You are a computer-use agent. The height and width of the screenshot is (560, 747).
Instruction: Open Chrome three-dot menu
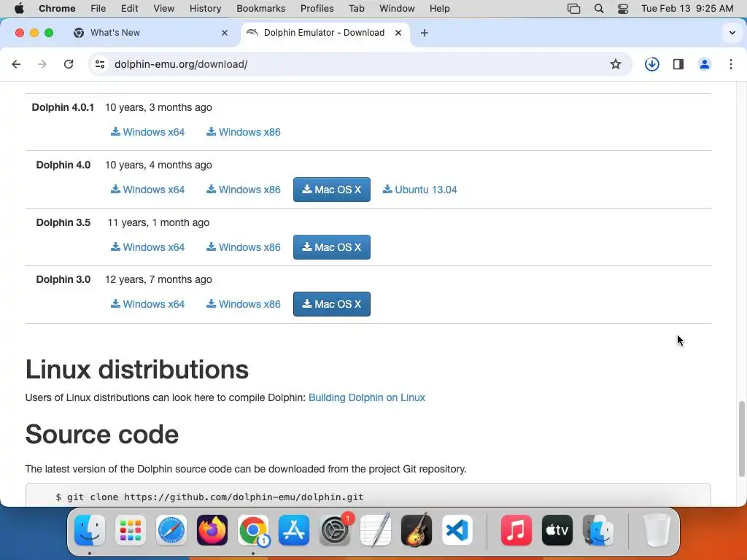[x=731, y=64]
